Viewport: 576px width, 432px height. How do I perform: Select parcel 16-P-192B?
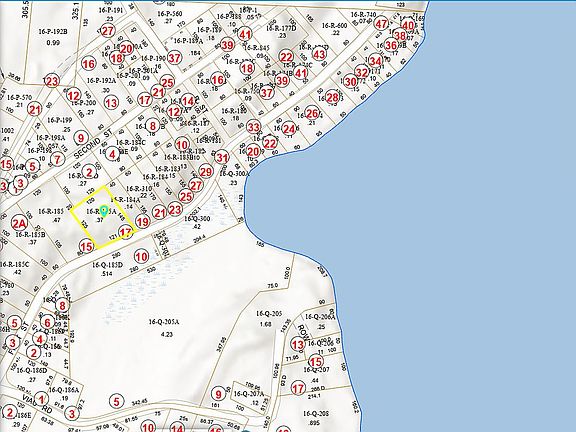(53, 32)
